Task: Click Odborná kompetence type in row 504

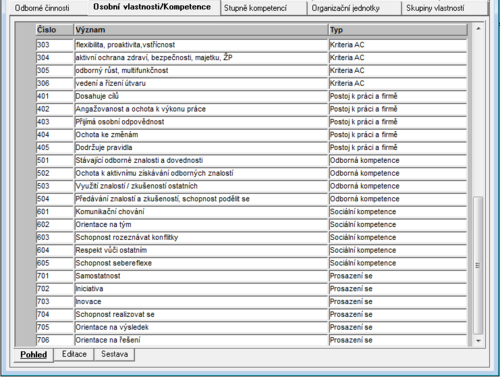Action: click(398, 199)
